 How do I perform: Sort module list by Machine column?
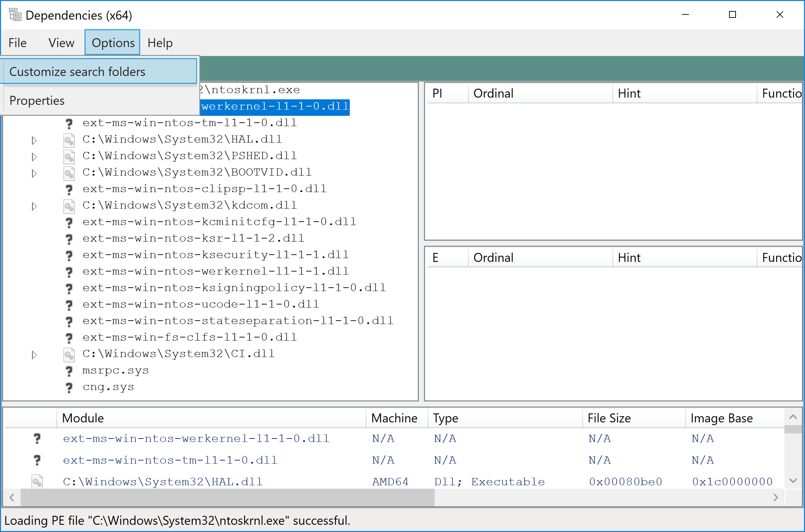click(397, 418)
